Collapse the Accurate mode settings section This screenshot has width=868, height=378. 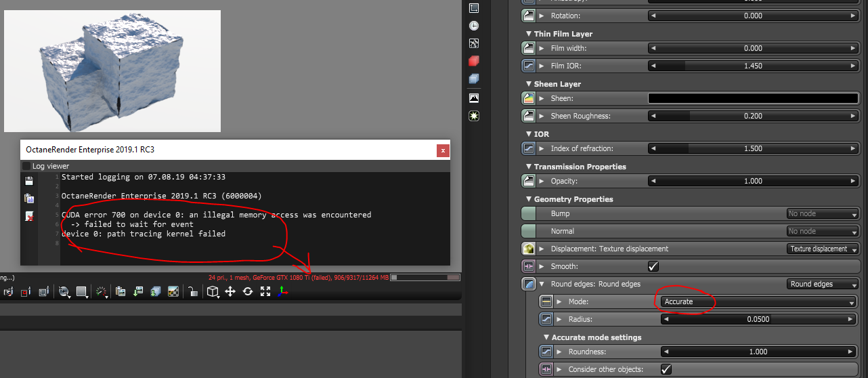(546, 337)
